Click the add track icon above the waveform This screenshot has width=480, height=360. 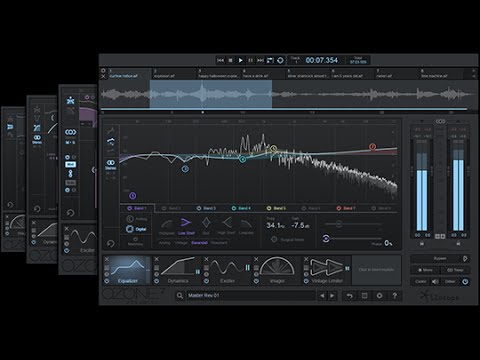(x=103, y=71)
